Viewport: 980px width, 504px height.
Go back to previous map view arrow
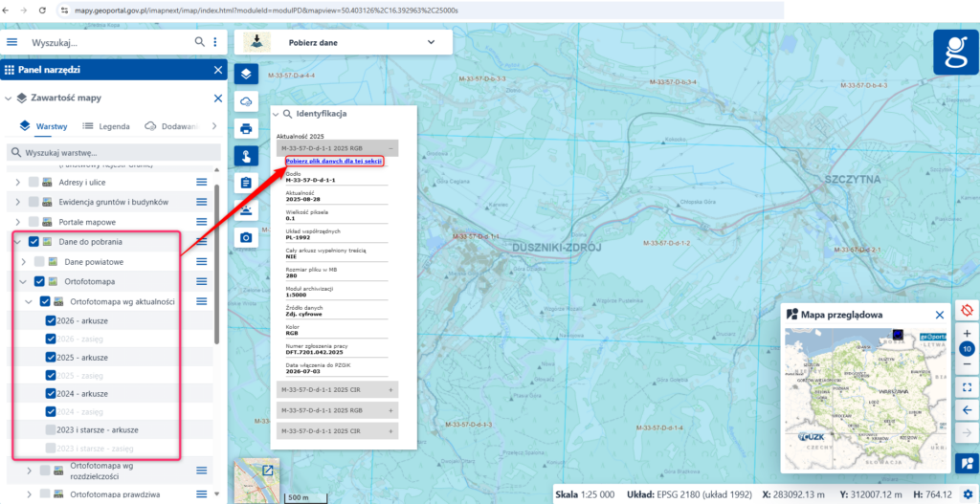[967, 409]
